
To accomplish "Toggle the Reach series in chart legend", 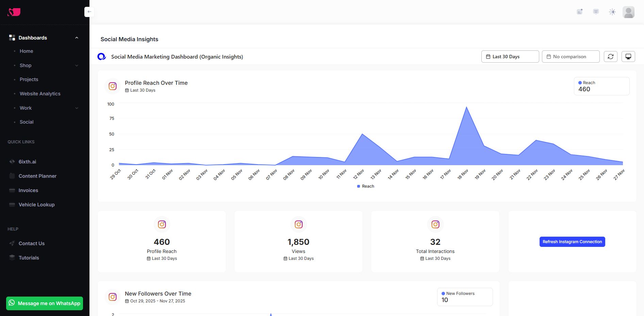I will tap(365, 186).
